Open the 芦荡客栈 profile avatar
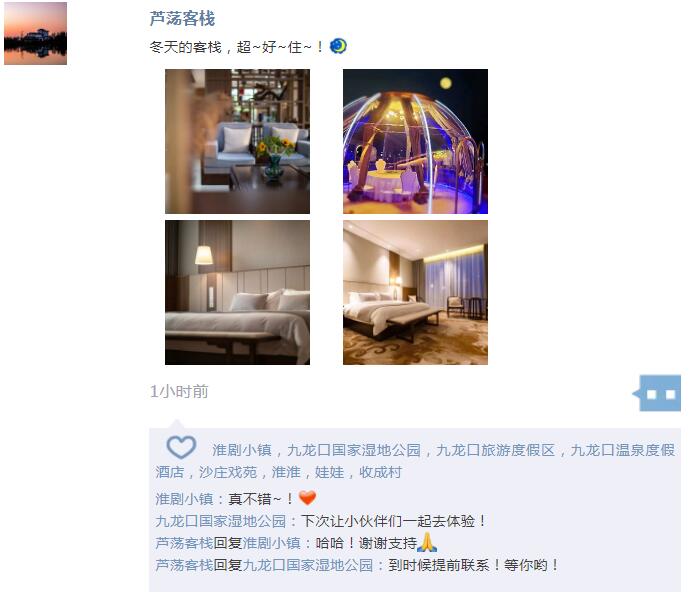 coord(36,33)
